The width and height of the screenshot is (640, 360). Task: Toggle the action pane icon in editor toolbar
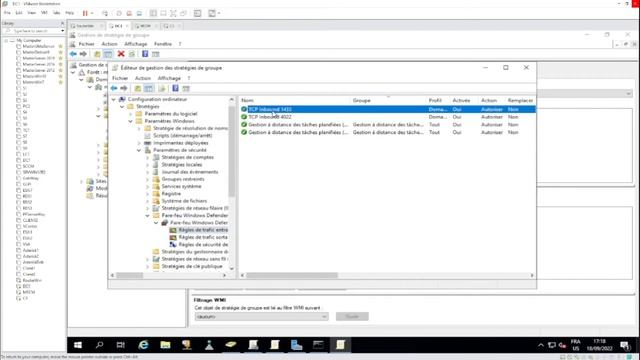pyautogui.click(x=186, y=88)
